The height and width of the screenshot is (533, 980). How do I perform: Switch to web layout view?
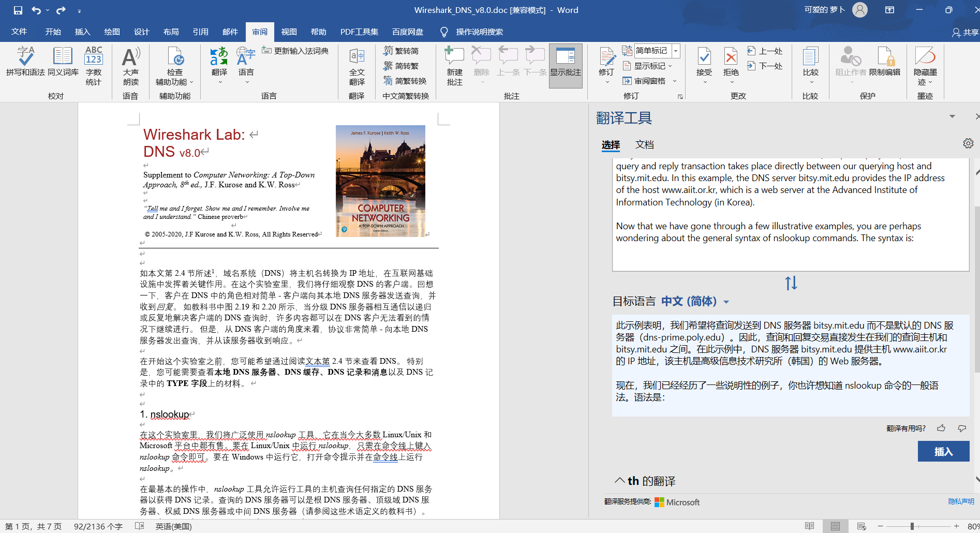862,526
